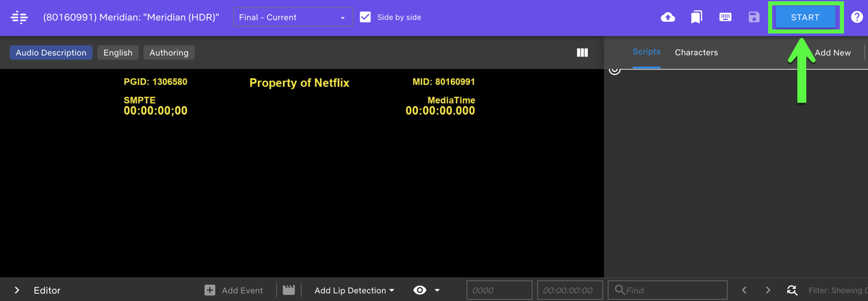Click the Audio Description tag
The image size is (868, 301).
[51, 53]
